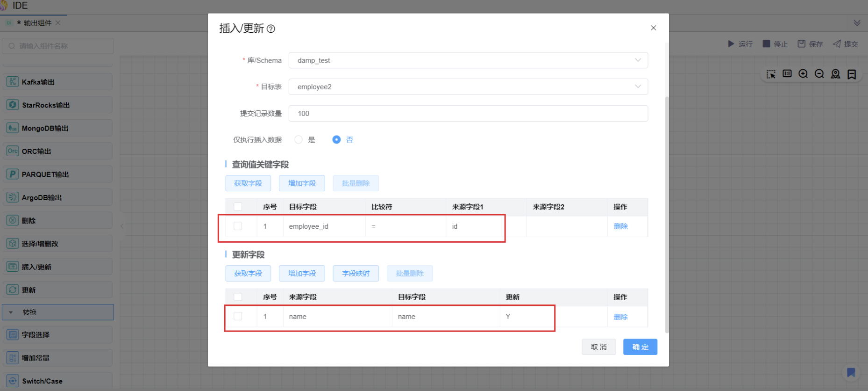Click the help icon beside 插入/更新 title
Screen dimensions: 868x391
pos(271,29)
